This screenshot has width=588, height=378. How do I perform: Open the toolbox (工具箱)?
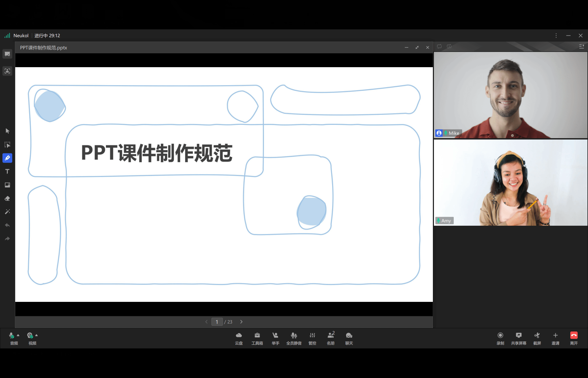coord(257,339)
